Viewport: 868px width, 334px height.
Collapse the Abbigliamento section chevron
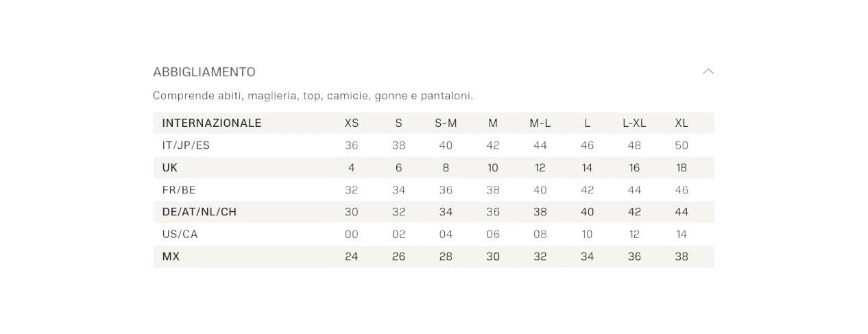(708, 71)
